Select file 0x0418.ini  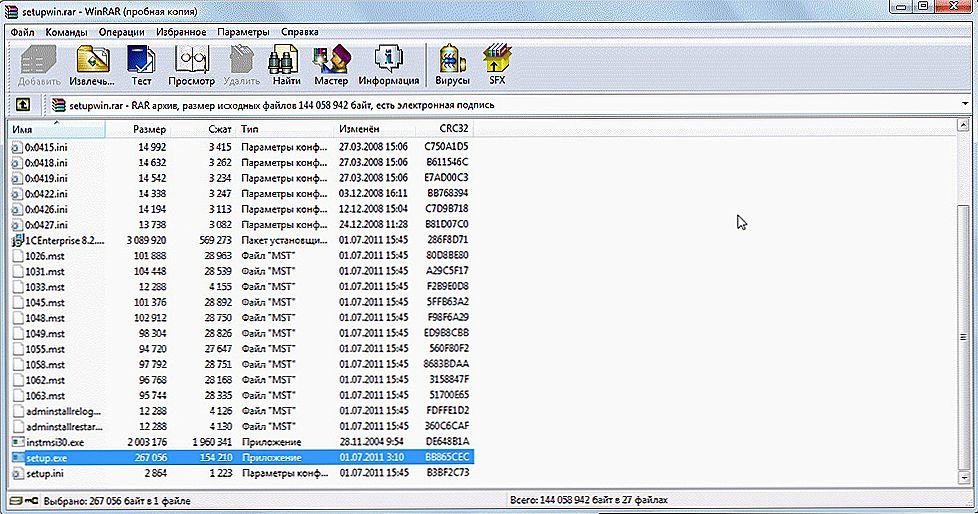(x=46, y=163)
